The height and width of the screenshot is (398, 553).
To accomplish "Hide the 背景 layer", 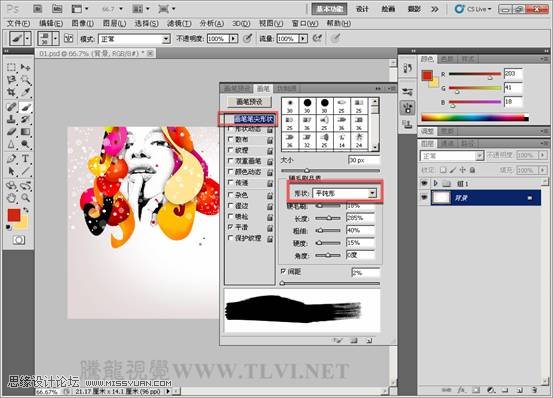I will 424,198.
